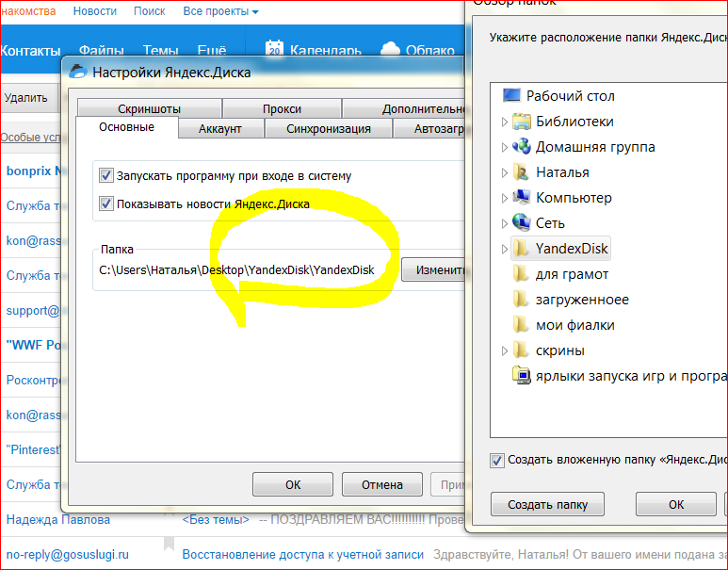728x570 pixels.
Task: Expand the Библиотеки tree node
Action: pyautogui.click(x=505, y=122)
